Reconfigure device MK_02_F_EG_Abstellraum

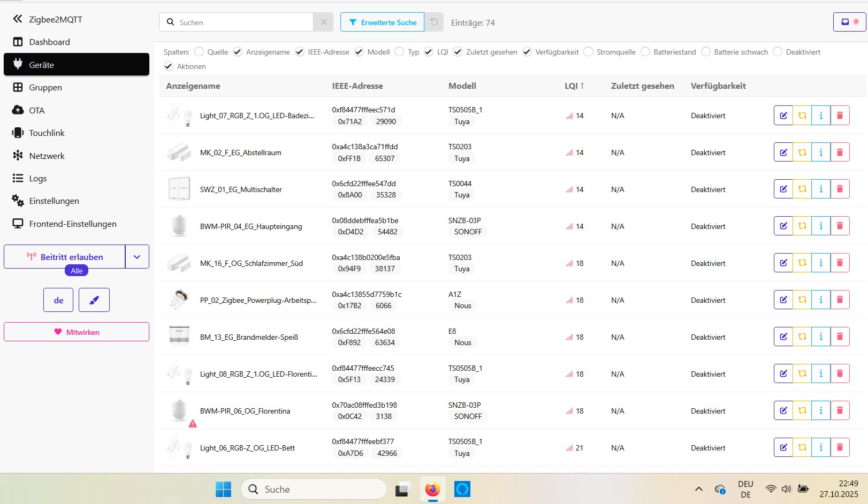(802, 152)
